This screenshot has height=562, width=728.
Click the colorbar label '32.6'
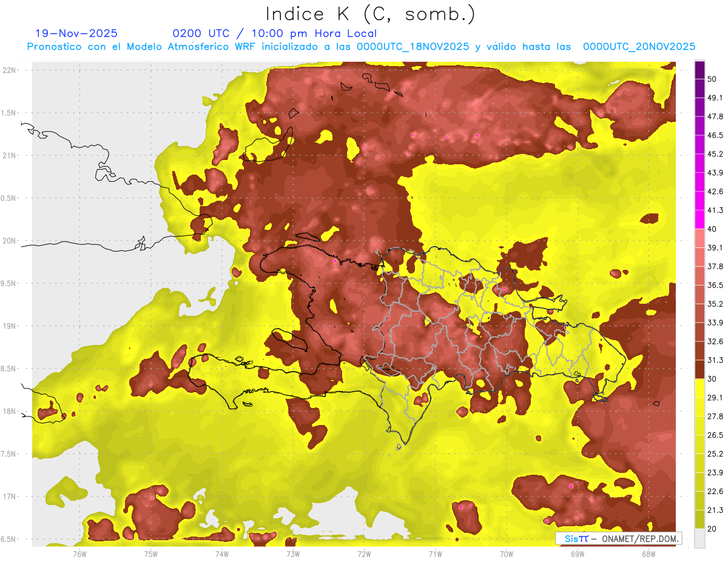click(x=715, y=341)
